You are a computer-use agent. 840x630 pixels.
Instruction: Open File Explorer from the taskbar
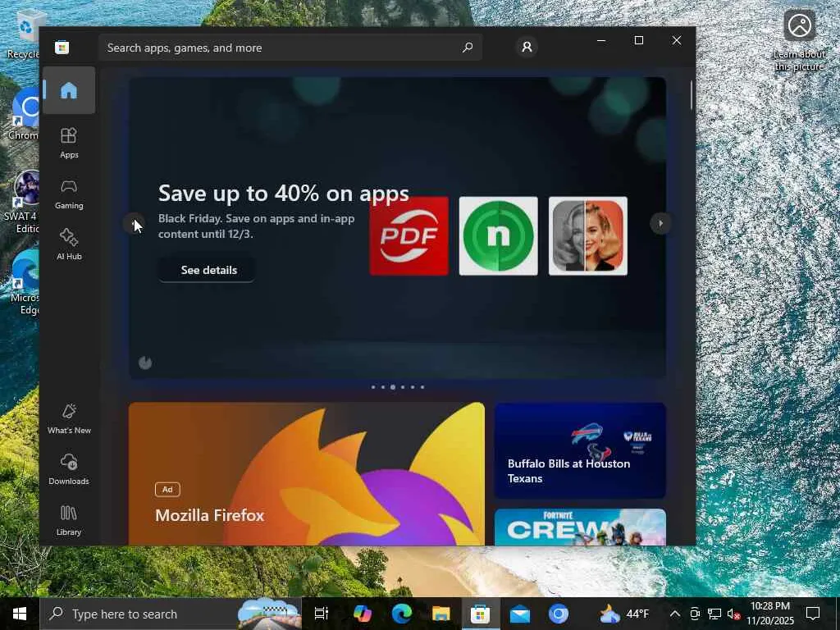441,614
